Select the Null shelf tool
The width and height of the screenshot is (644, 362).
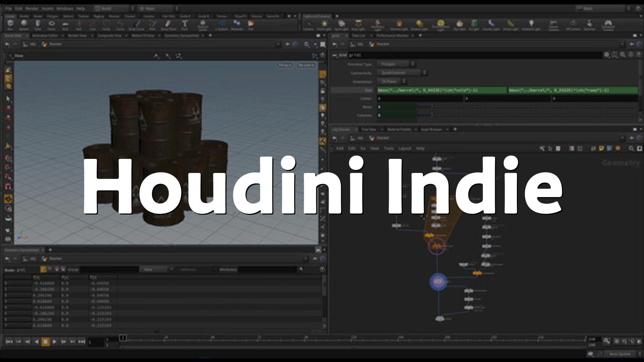[79, 25]
